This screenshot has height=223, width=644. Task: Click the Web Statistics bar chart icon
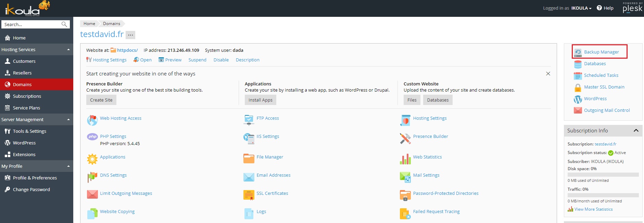tap(405, 159)
